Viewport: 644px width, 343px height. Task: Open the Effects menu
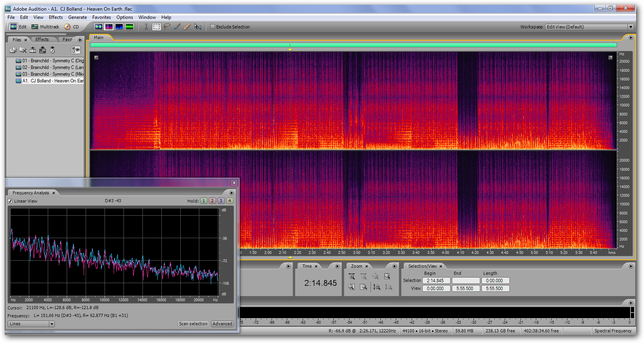pyautogui.click(x=56, y=17)
